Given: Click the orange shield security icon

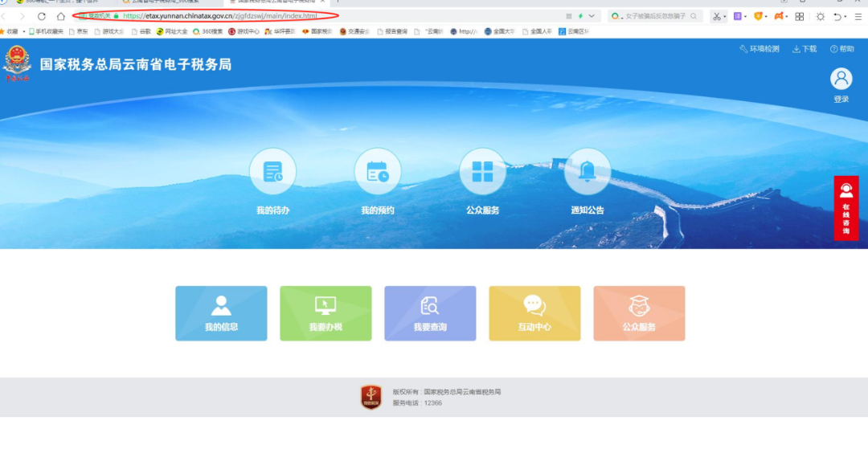Looking at the screenshot, I should click(759, 17).
